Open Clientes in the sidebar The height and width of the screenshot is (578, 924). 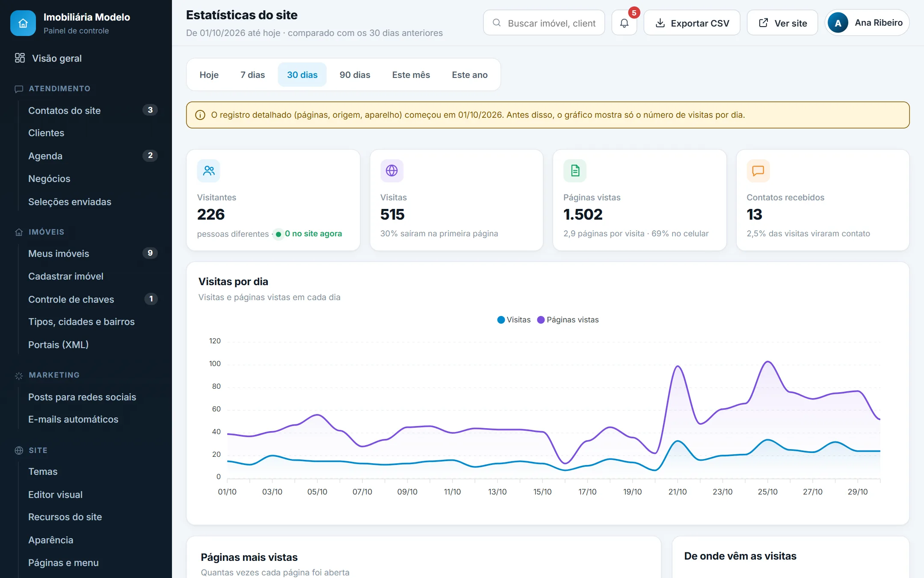(93, 133)
